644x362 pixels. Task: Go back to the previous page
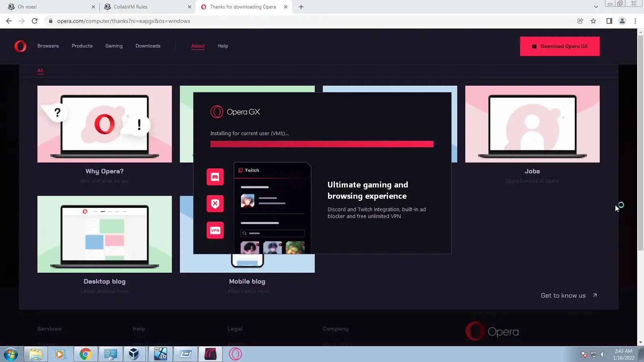(9, 21)
